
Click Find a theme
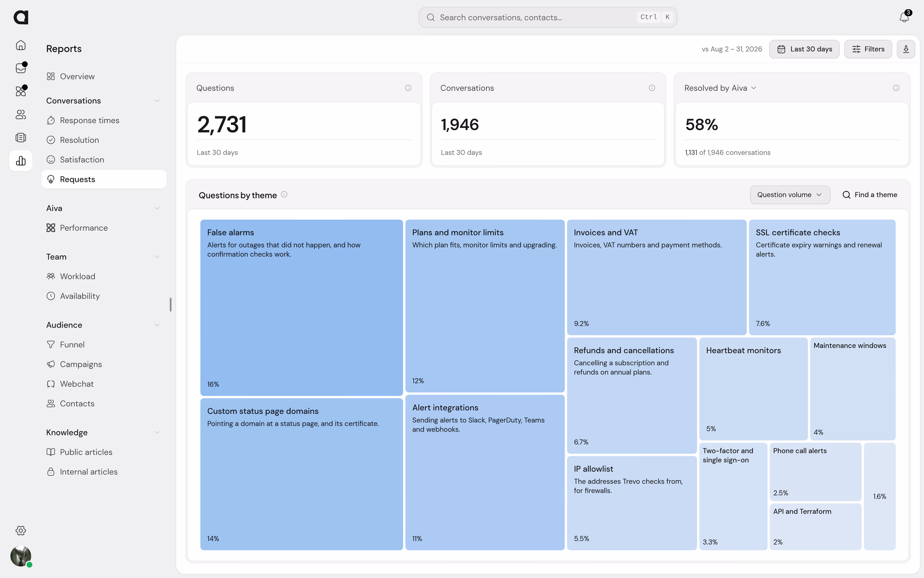click(870, 195)
